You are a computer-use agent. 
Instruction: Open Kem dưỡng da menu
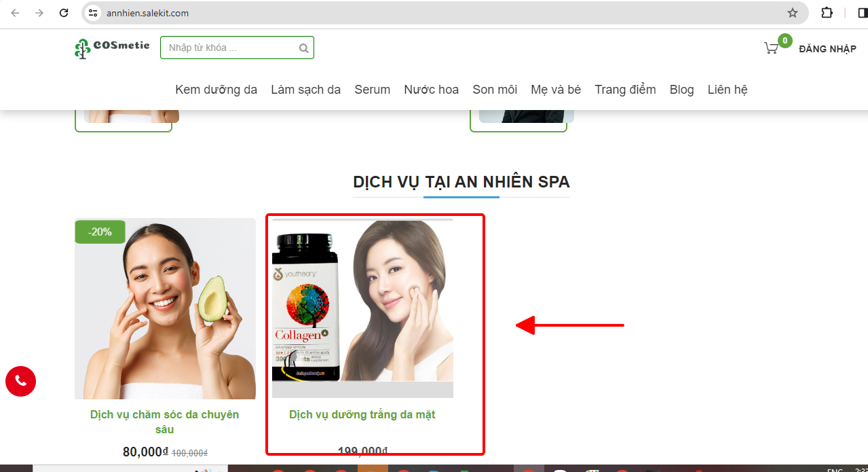click(216, 90)
